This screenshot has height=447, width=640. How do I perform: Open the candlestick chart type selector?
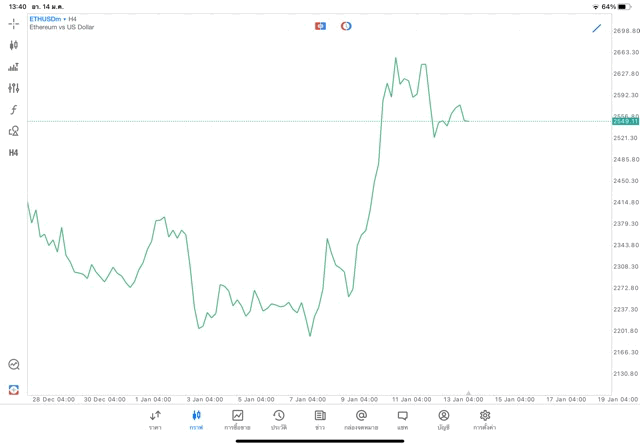14,45
